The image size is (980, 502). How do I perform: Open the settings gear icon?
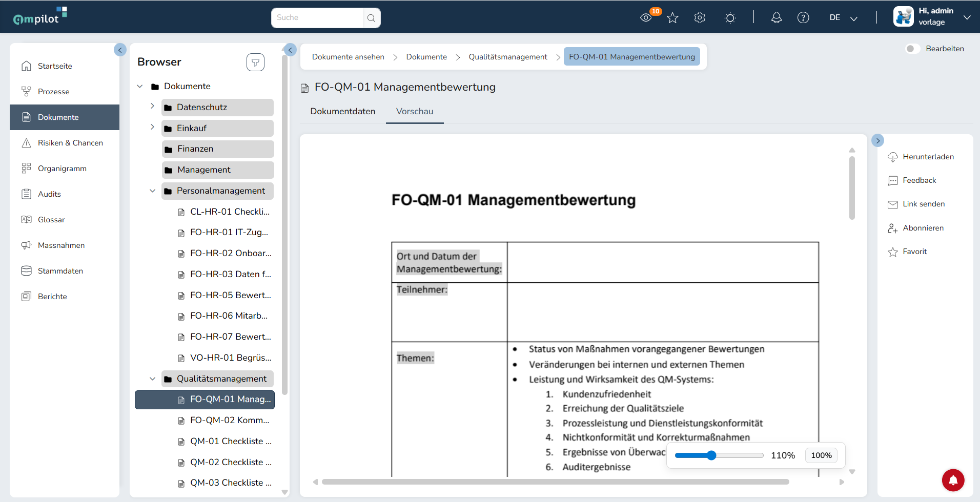click(700, 18)
